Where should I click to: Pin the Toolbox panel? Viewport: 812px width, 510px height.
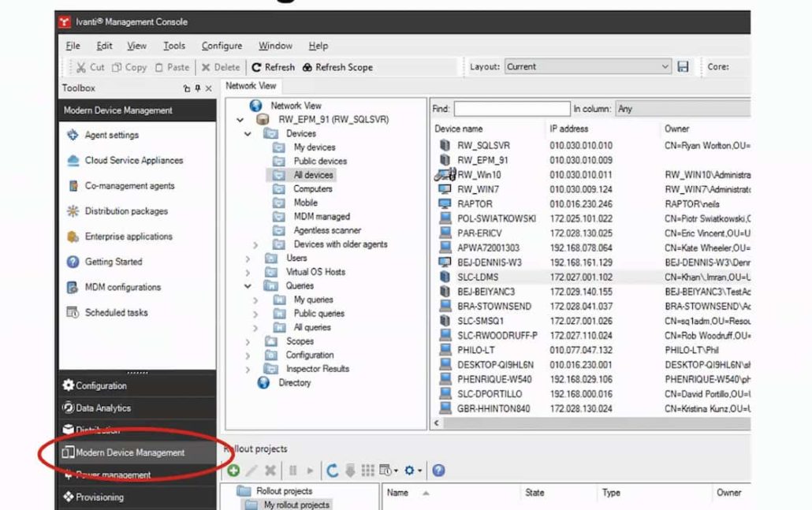click(197, 88)
